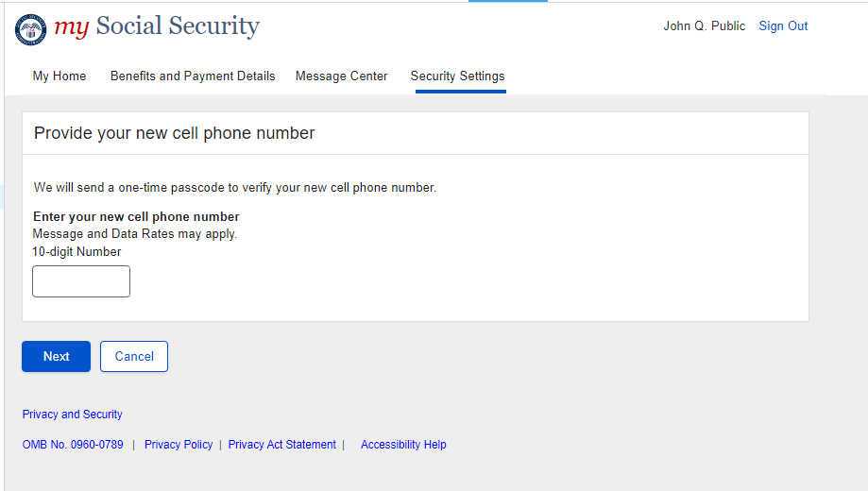Screen dimensions: 868x491
Task: Open the Privacy and Security link
Action: (73, 415)
